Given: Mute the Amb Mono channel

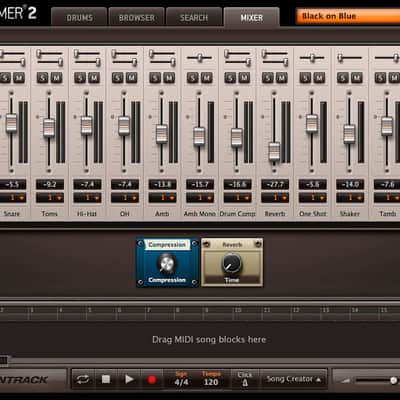Looking at the screenshot, I should (x=207, y=78).
